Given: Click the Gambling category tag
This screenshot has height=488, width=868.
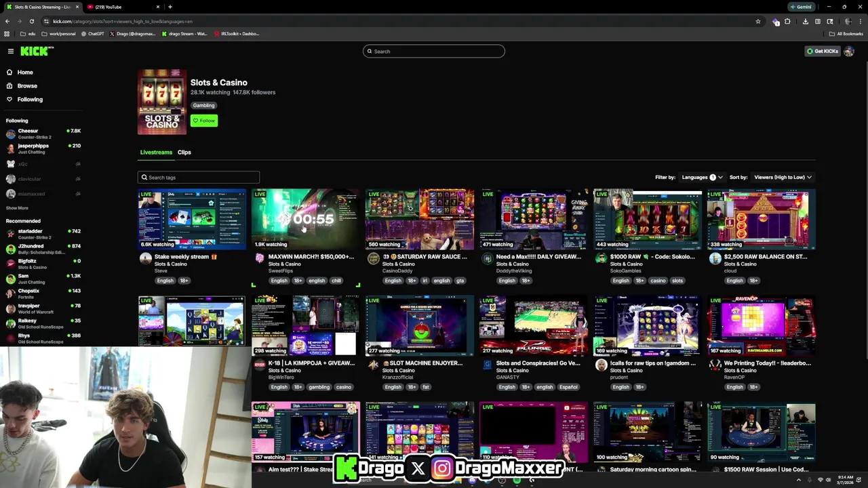Looking at the screenshot, I should pyautogui.click(x=203, y=105).
